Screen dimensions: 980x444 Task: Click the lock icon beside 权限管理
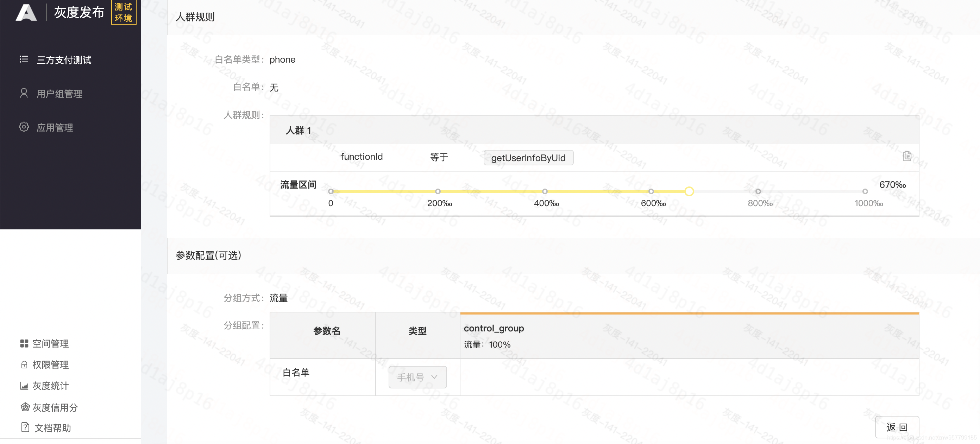(24, 365)
